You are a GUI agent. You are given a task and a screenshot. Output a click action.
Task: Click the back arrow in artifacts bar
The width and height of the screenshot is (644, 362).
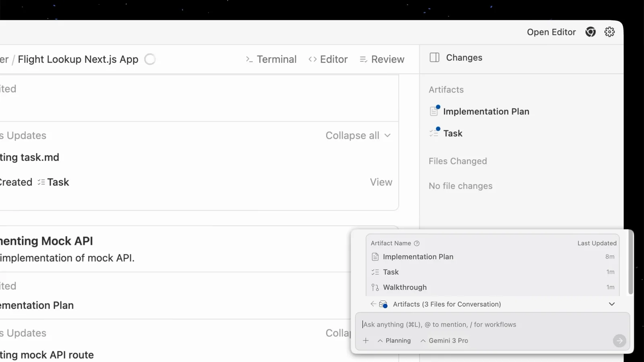click(373, 304)
